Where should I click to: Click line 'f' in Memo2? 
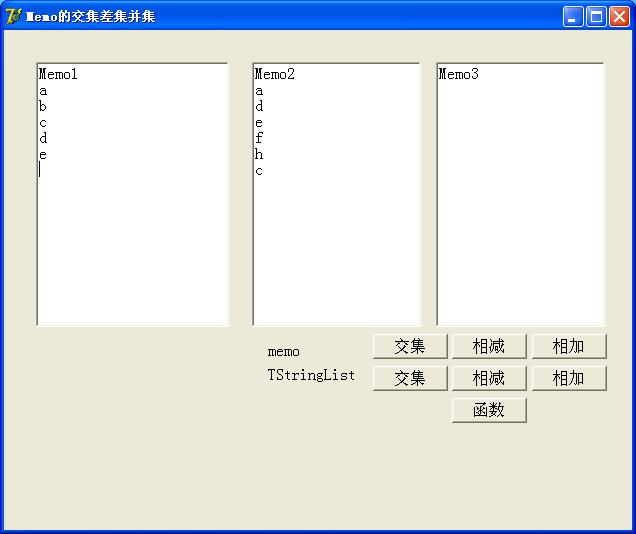tap(259, 138)
